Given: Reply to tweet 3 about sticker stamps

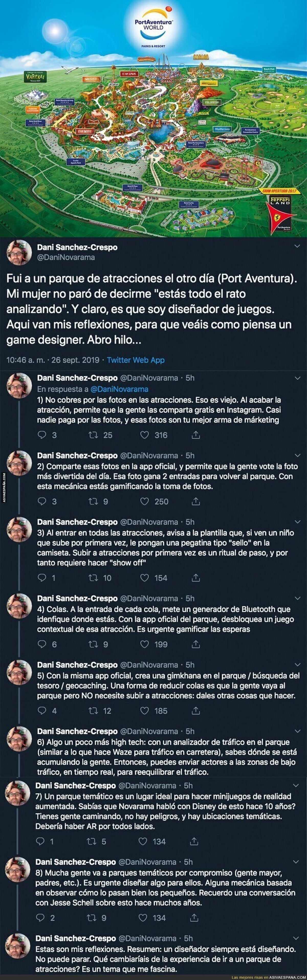Looking at the screenshot, I should pos(42,578).
